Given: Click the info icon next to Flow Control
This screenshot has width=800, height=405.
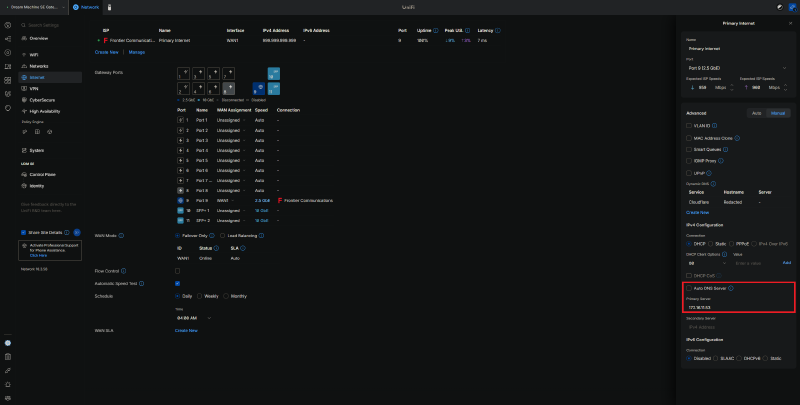Looking at the screenshot, I should (x=123, y=271).
